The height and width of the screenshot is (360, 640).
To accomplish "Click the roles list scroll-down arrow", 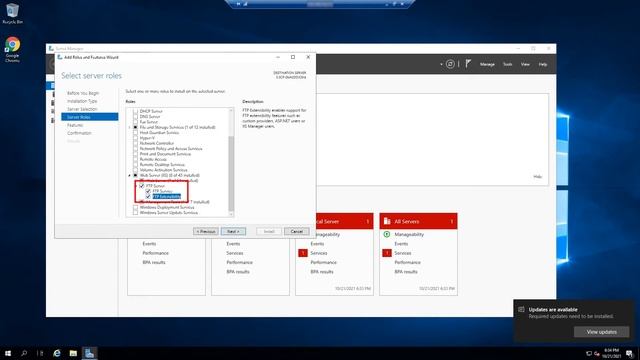I will coord(231,214).
